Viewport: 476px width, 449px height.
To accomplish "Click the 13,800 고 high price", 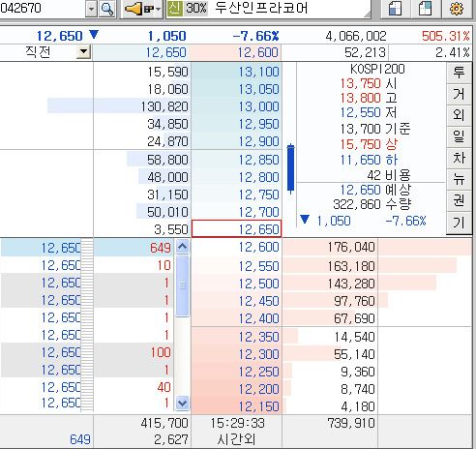I will [369, 98].
